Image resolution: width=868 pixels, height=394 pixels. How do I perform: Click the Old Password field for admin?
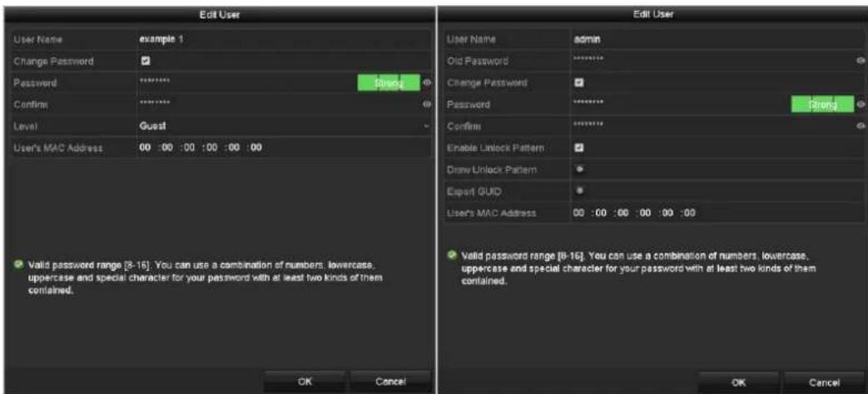point(712,61)
